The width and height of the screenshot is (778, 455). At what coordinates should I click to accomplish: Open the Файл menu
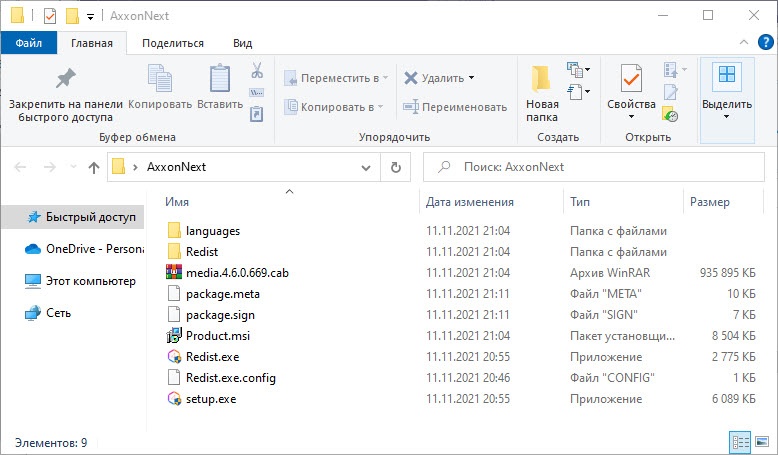pos(29,43)
